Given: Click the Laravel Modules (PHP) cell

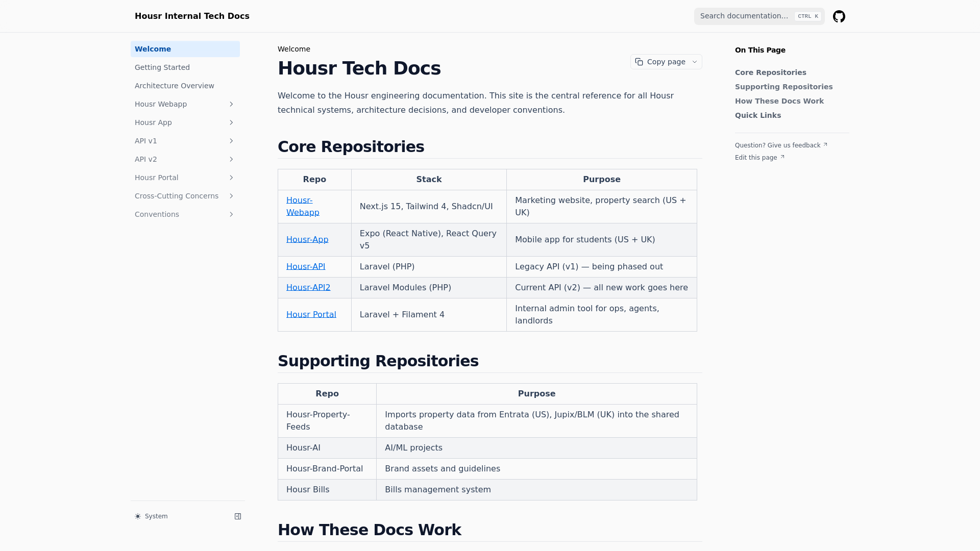Looking at the screenshot, I should click(x=429, y=288).
